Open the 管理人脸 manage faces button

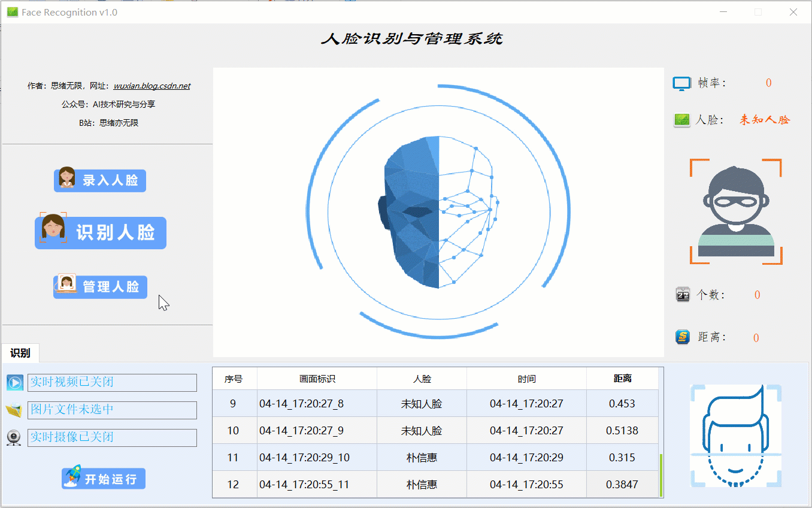(x=100, y=286)
